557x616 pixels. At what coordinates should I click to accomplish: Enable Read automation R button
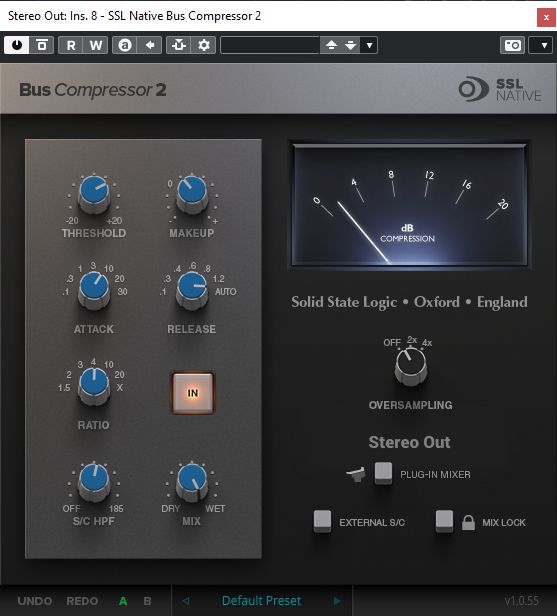[71, 45]
